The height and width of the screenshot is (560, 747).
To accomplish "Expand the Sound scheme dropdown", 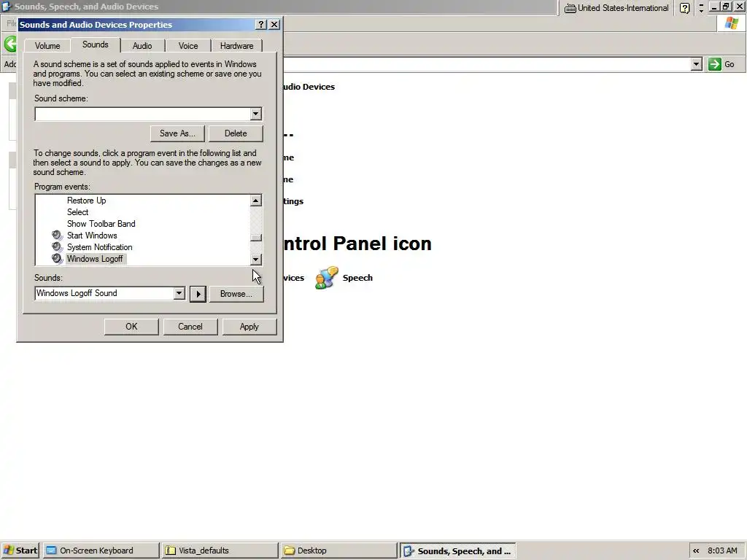I will click(256, 114).
